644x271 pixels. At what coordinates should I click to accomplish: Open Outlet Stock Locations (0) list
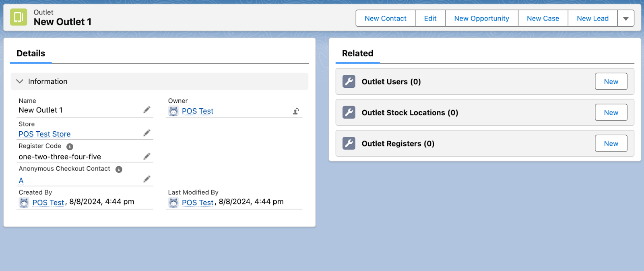(410, 113)
